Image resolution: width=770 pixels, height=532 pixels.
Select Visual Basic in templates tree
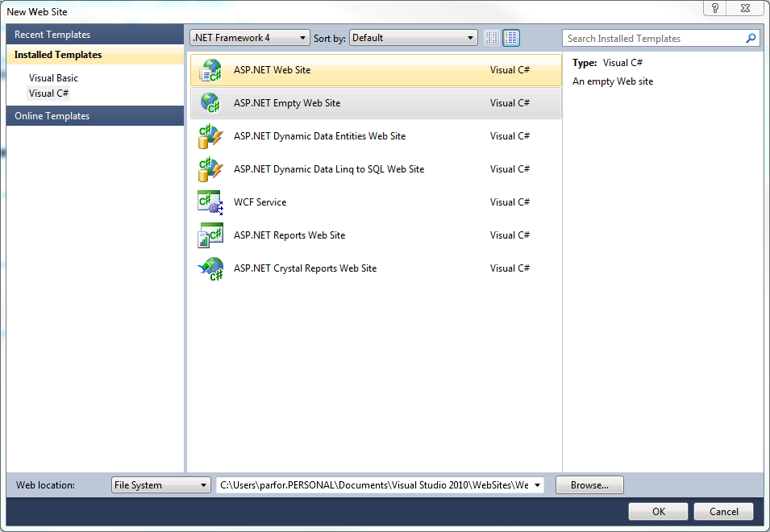point(53,78)
